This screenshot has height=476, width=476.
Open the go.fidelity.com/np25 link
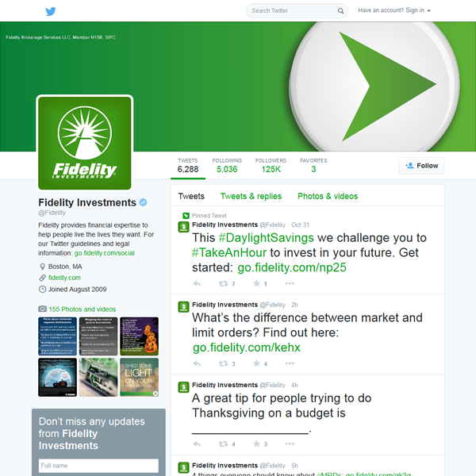coord(292,267)
